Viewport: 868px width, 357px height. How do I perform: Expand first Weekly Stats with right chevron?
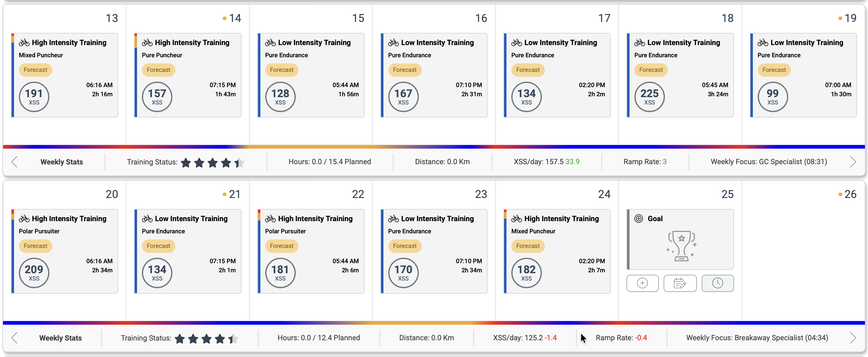point(853,162)
